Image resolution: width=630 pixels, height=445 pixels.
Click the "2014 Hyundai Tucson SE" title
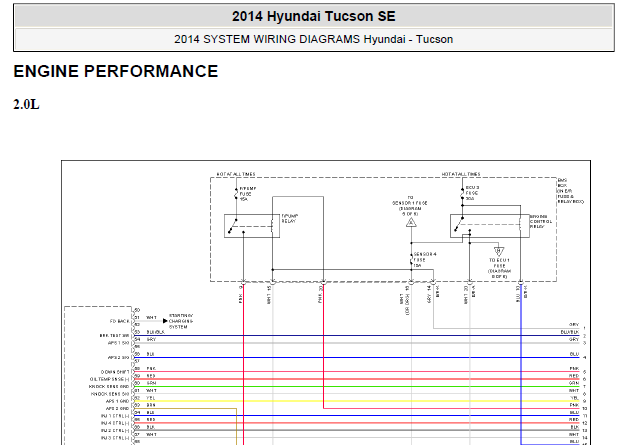[313, 16]
